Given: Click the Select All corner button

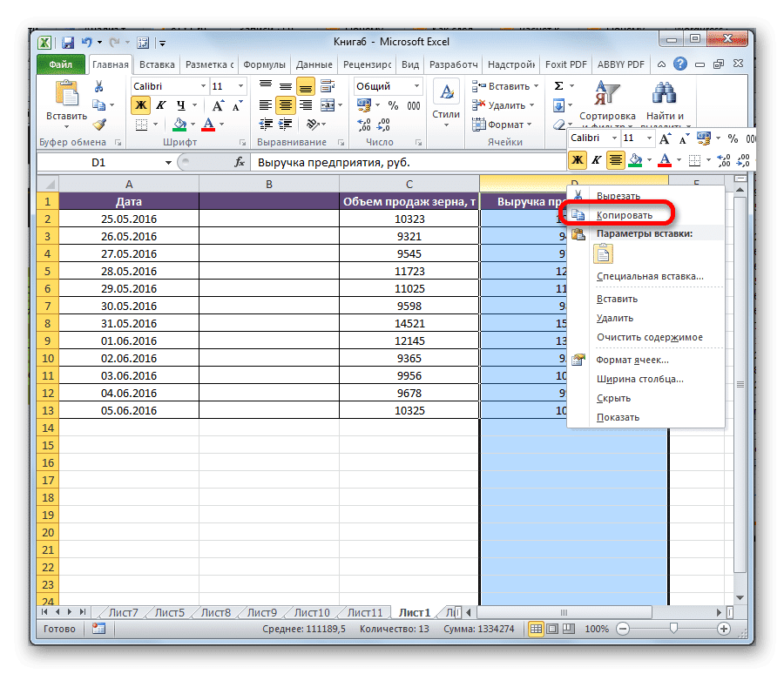Looking at the screenshot, I should (x=49, y=184).
